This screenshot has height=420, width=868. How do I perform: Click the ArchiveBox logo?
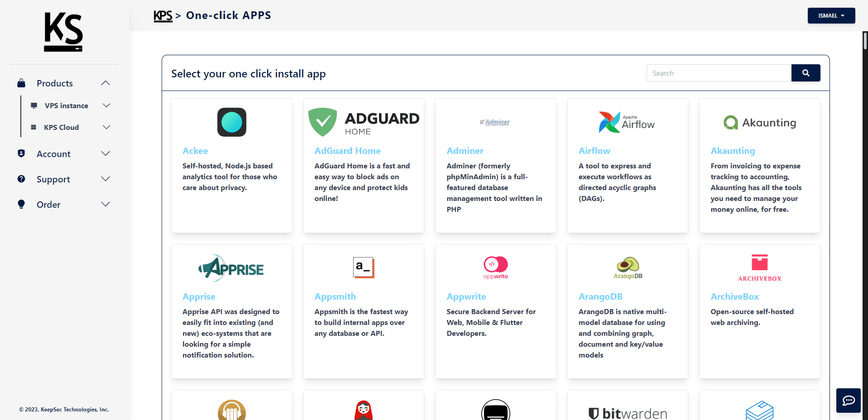pos(760,268)
